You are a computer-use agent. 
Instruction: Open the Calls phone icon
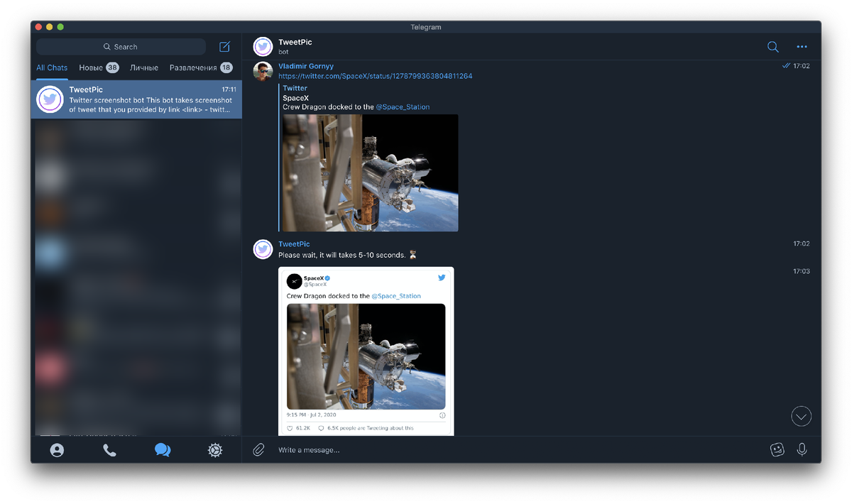(x=109, y=450)
